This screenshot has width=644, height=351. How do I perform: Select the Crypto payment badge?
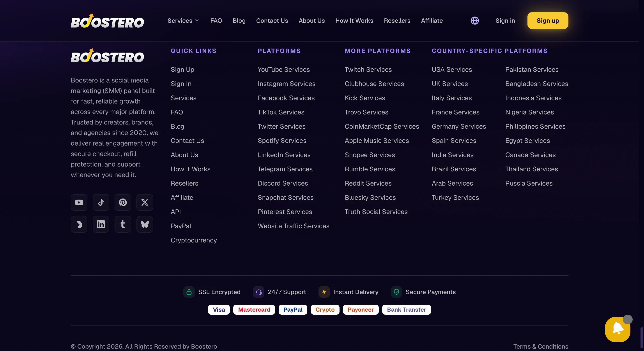pyautogui.click(x=325, y=309)
